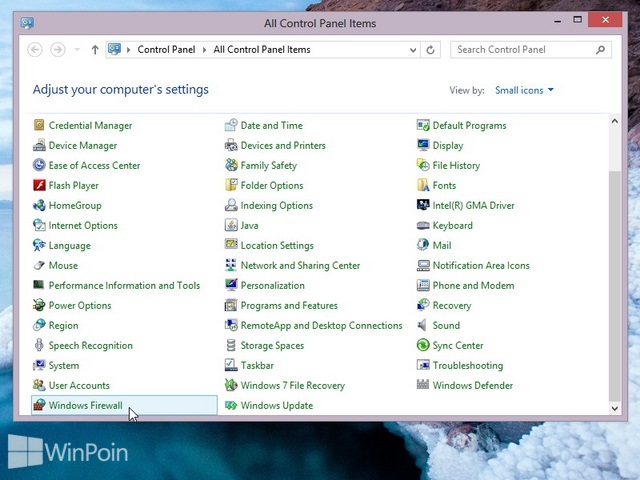The image size is (640, 480).
Task: Open the Ease of Access Center icon
Action: [39, 165]
